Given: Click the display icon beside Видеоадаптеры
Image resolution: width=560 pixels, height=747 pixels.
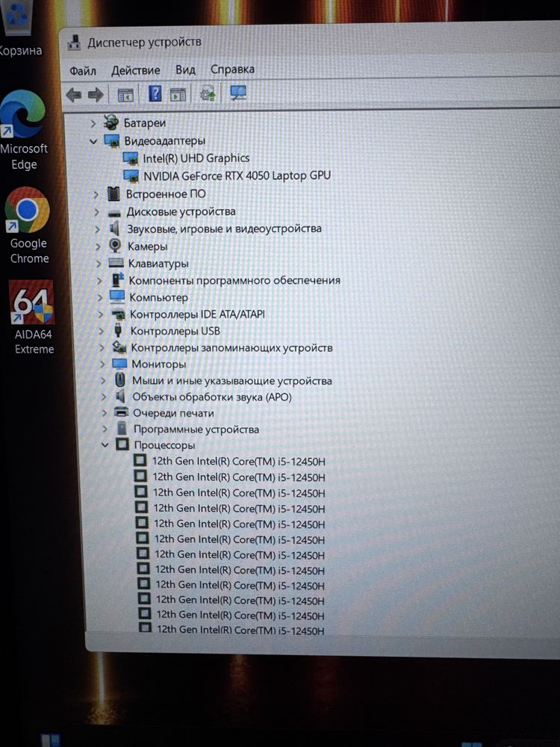Looking at the screenshot, I should [112, 141].
